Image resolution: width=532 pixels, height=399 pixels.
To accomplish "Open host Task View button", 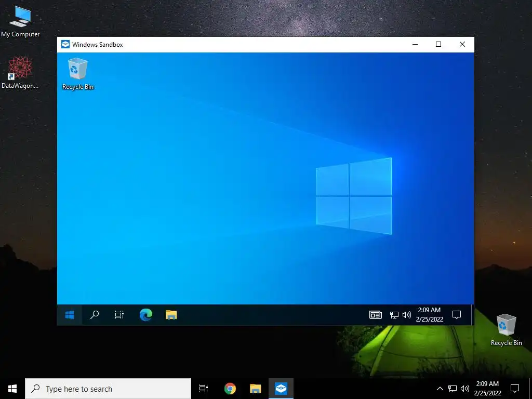I will click(204, 389).
